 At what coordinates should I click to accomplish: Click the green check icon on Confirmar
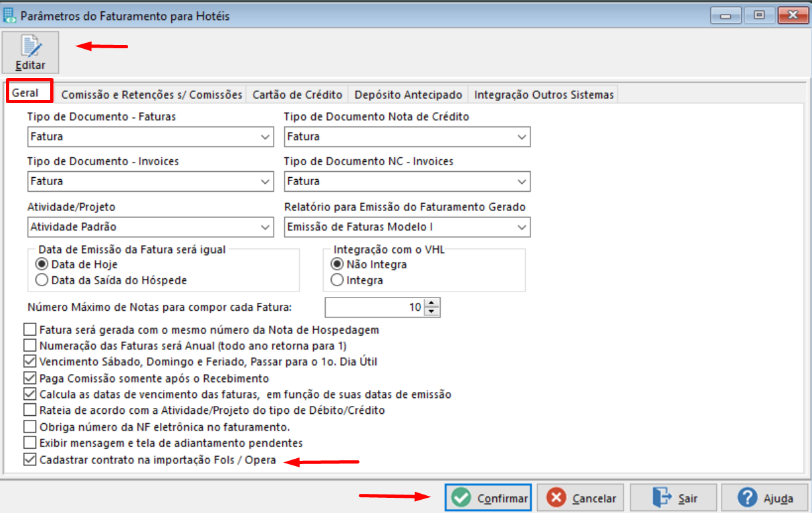[461, 497]
